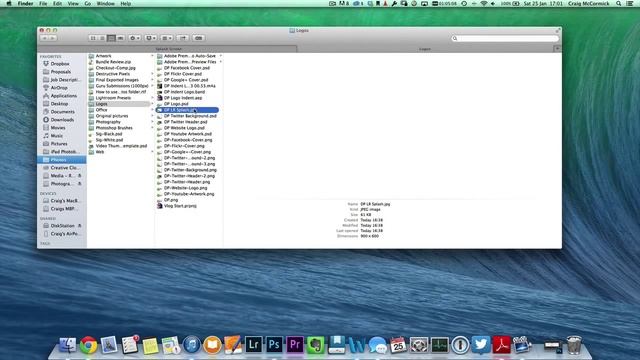Expand the Final Exported Images folder arrow
Viewport: 640px width, 360px height.
(153, 80)
